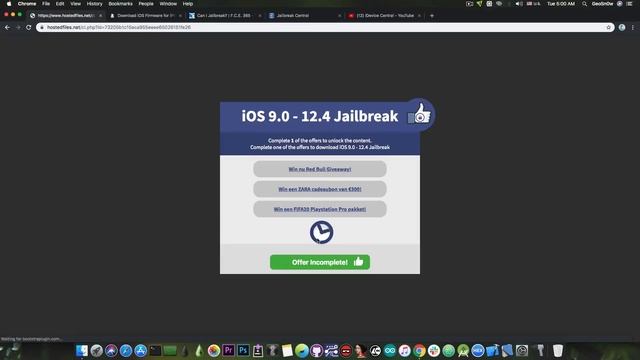
Task: Switch to the Can I Jailbreak tab
Action: tap(224, 16)
